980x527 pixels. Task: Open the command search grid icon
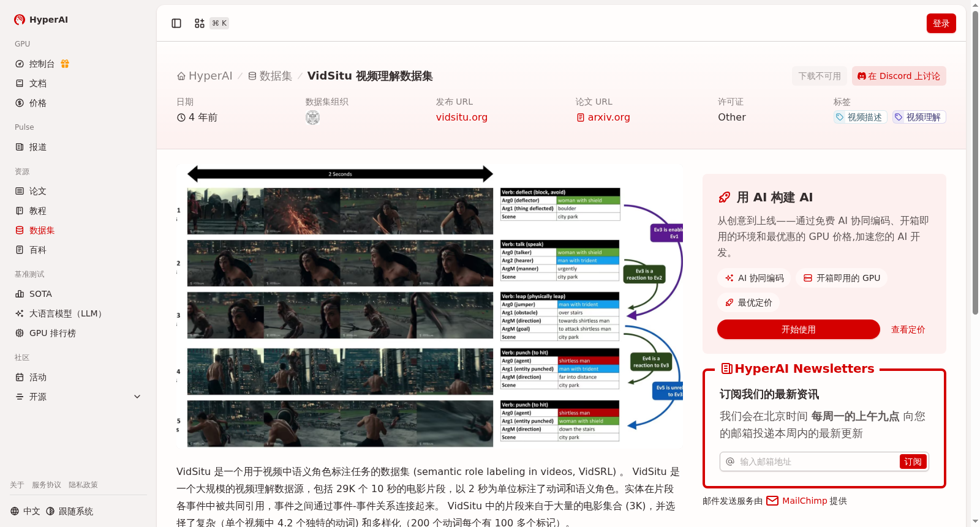200,23
